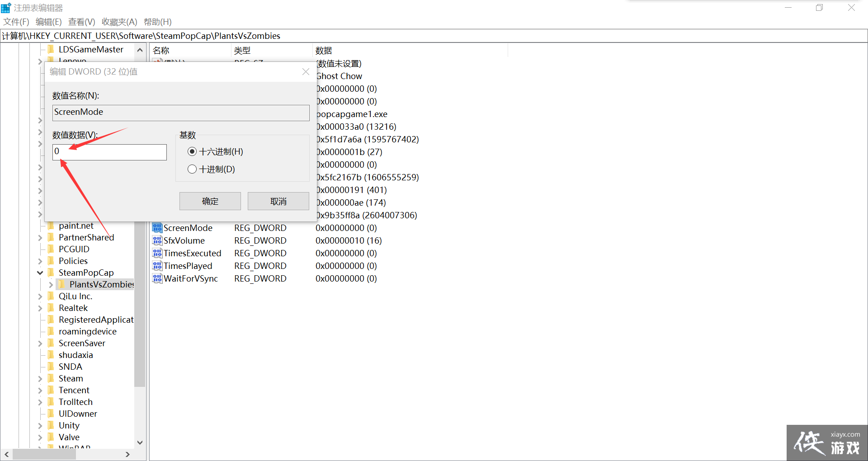
Task: Expand the QiLu Inc. tree node
Action: [40, 296]
